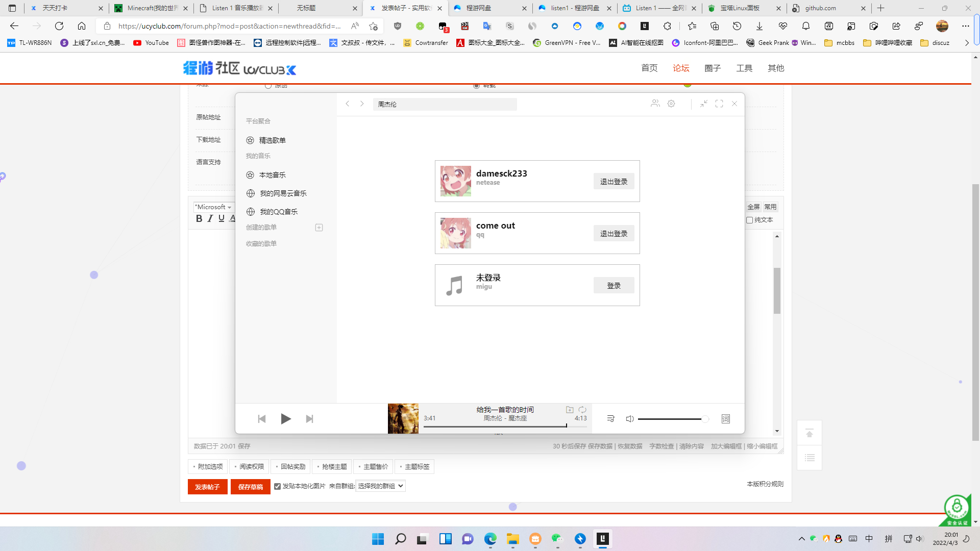Click the 保存草稿 button
Screen dimensions: 980x551
(x=250, y=487)
